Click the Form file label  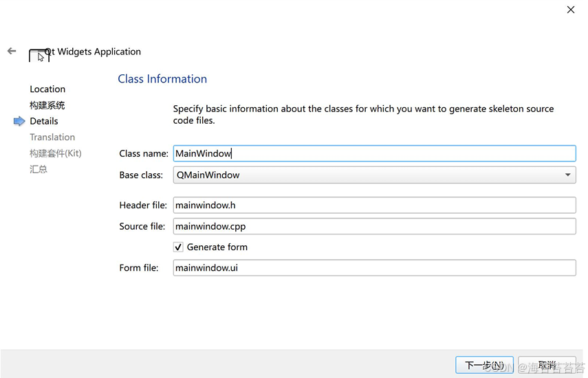pos(139,268)
